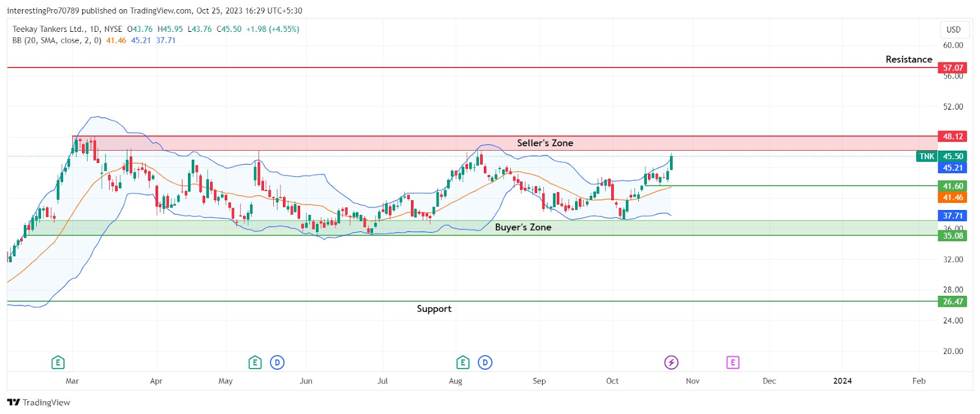Click the Aug label on time axis
Image resolution: width=980 pixels, height=414 pixels.
point(456,381)
